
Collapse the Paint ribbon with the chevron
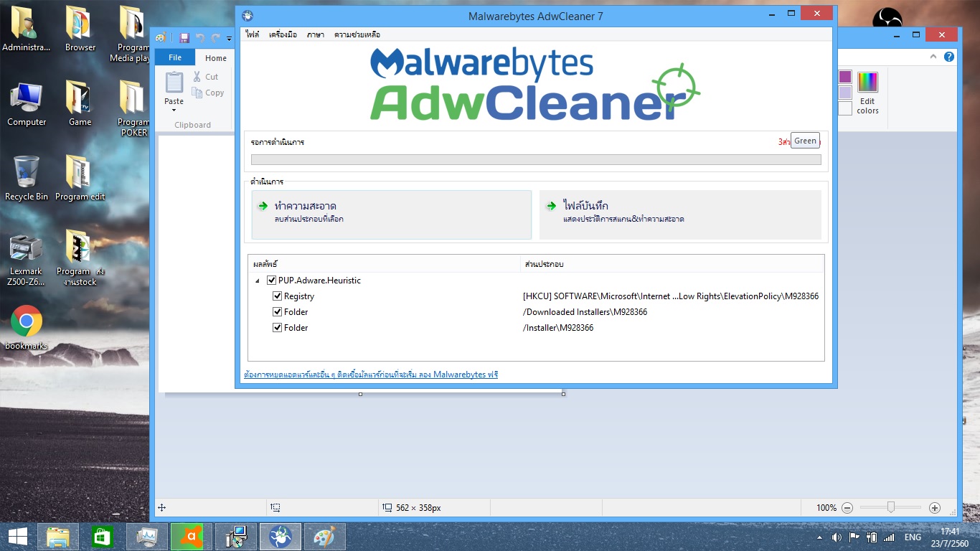coord(933,57)
